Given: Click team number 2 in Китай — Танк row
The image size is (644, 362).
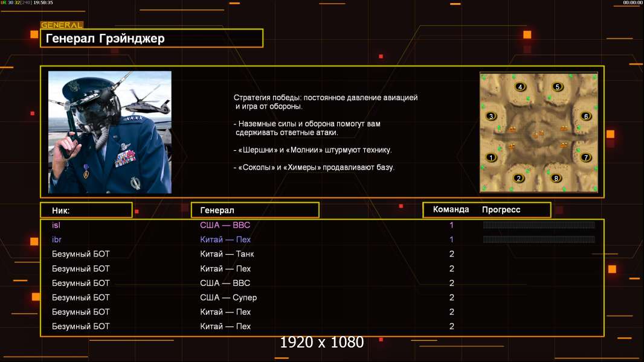Looking at the screenshot, I should (x=452, y=254).
